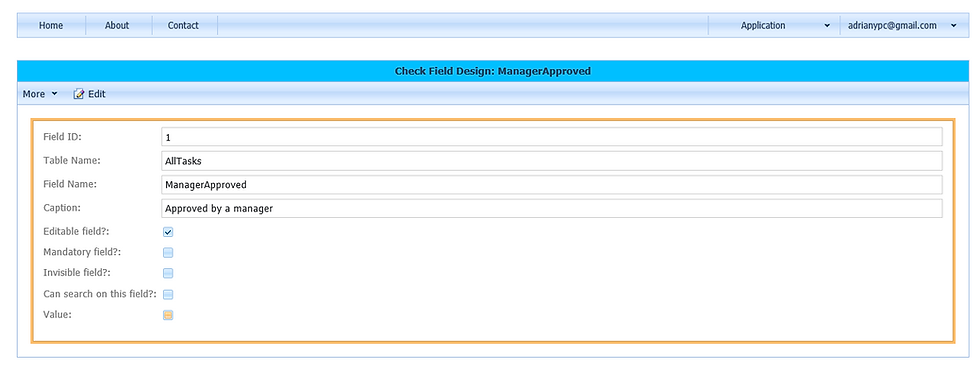Click the Check Field Design title bar
This screenshot has height=371, width=980.
[x=492, y=71]
